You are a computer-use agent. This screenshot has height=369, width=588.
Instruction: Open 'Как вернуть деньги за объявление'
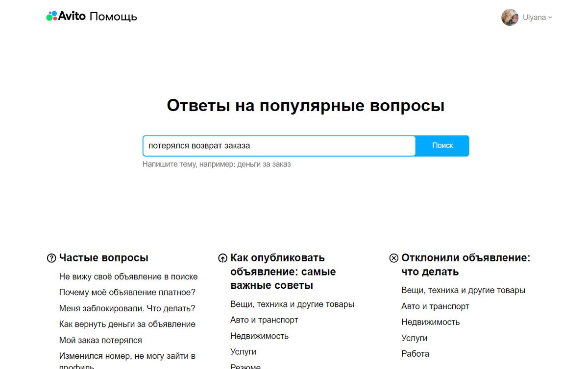tap(127, 324)
